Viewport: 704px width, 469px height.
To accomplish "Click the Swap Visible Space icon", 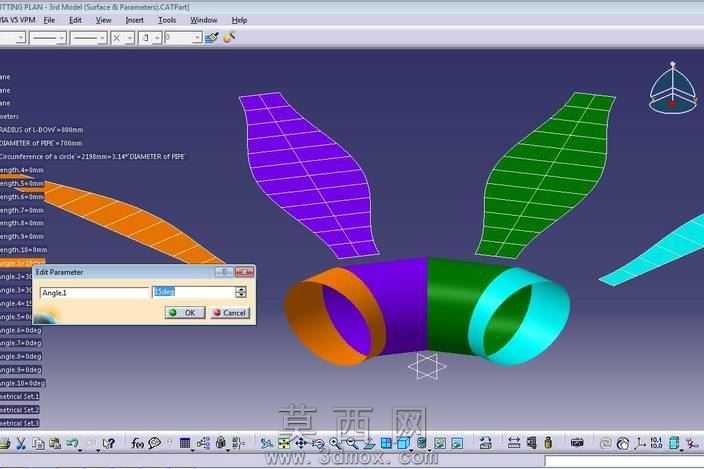I will click(x=458, y=443).
